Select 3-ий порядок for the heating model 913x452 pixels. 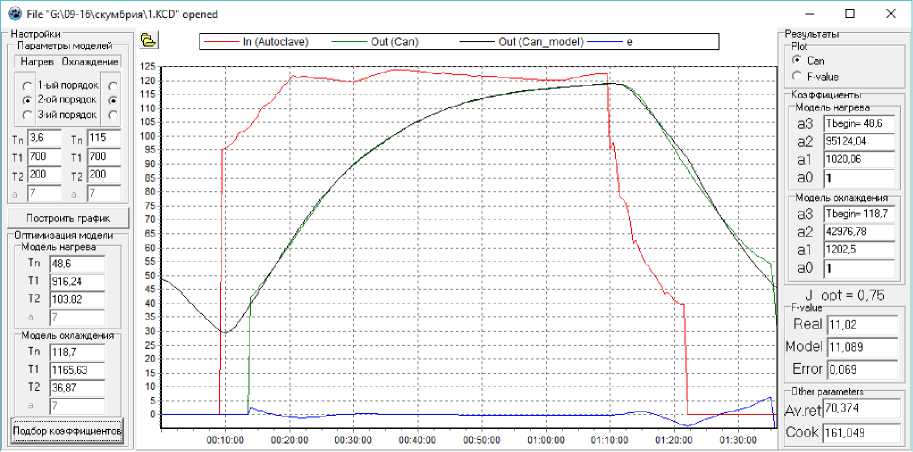point(27,115)
